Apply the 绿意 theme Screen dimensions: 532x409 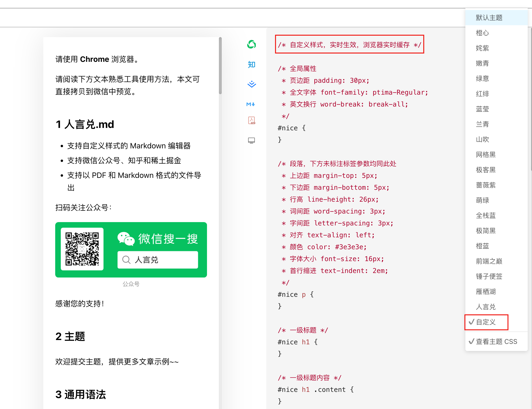click(496, 78)
